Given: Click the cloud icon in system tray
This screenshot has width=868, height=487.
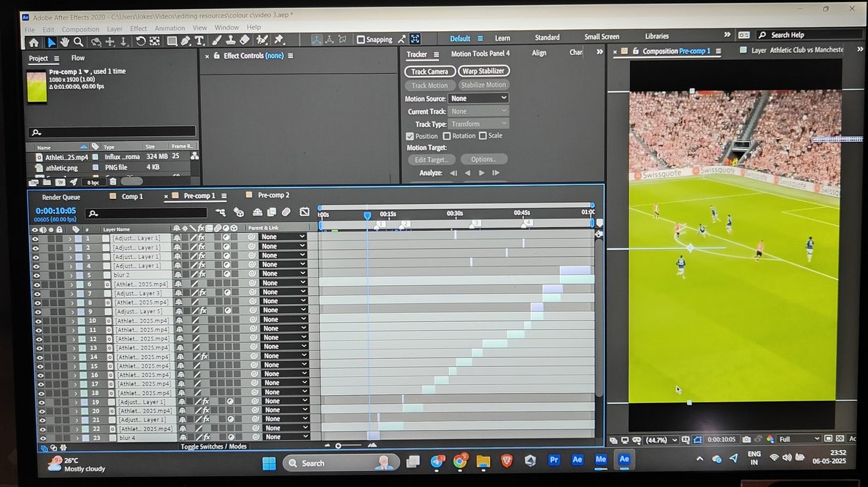Looking at the screenshot, I should tap(717, 458).
